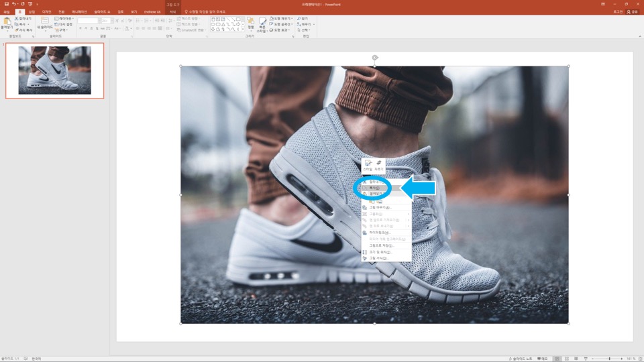Open the 검토 (Review) ribbon tab
Viewport: 644px width, 362px height.
tap(121, 12)
